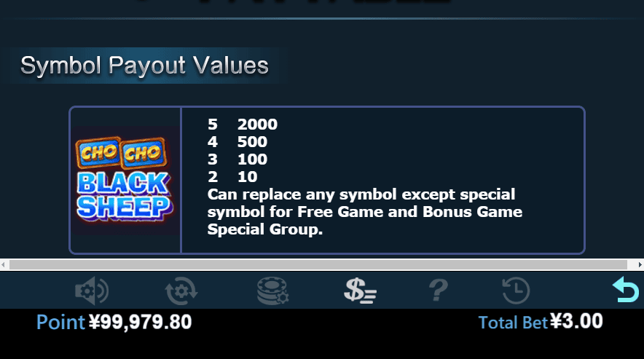Click the 3 symbols 100 payout row
The height and width of the screenshot is (359, 644).
pyautogui.click(x=237, y=159)
